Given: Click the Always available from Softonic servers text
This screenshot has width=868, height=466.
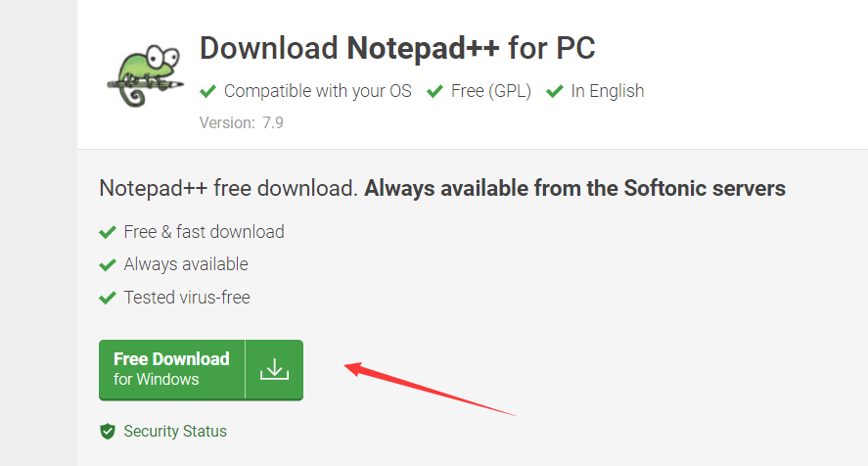Looking at the screenshot, I should click(574, 188).
